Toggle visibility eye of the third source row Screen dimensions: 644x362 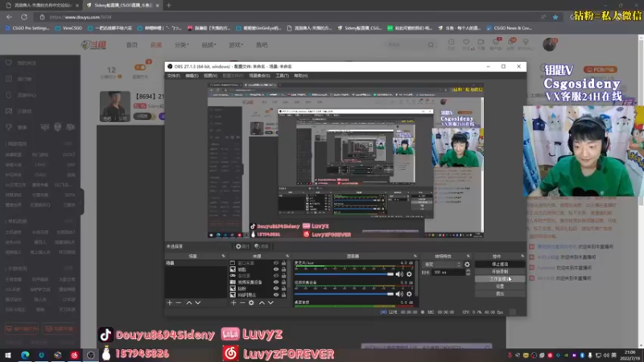[276, 276]
